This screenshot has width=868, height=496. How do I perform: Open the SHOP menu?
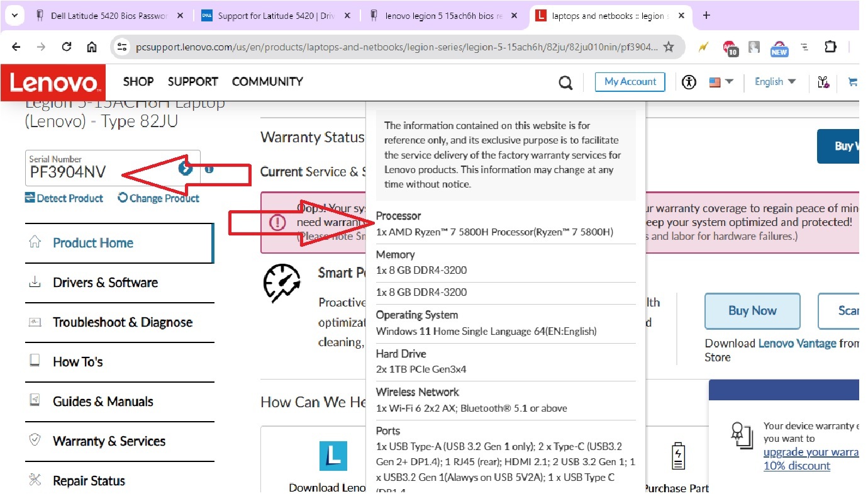click(138, 82)
